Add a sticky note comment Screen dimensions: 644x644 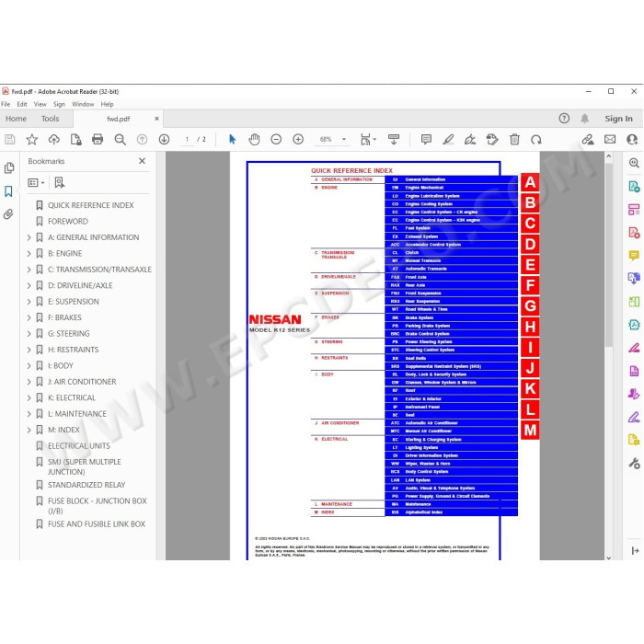426,140
